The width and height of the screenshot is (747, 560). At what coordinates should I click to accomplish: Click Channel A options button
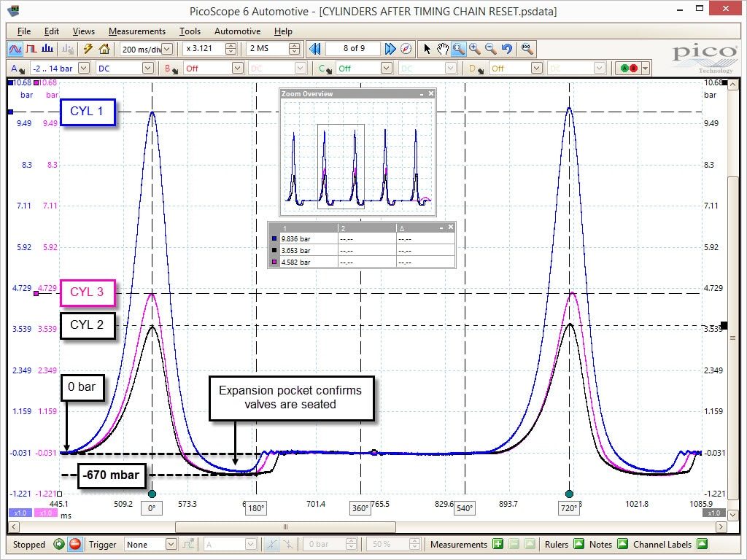point(18,69)
